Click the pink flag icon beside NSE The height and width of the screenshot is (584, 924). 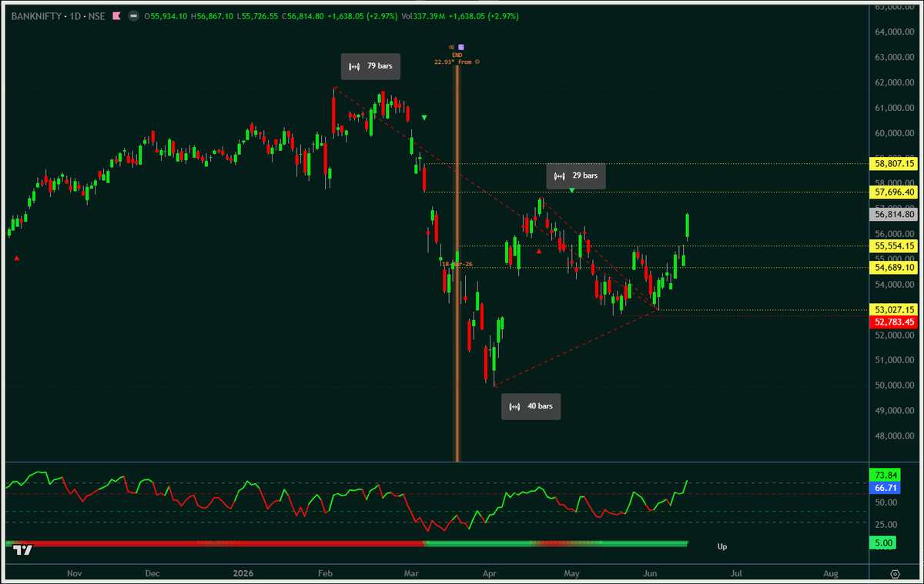click(x=116, y=15)
